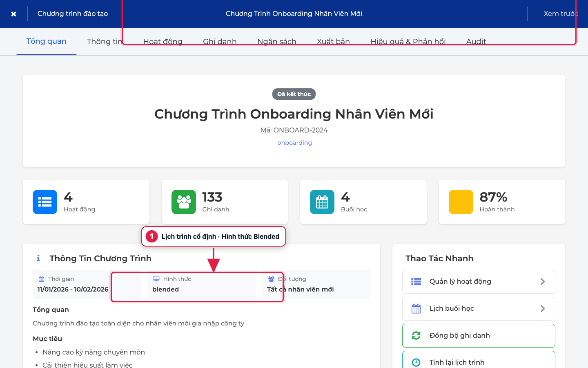Image resolution: width=588 pixels, height=368 pixels.
Task: Click Xem trước preview button
Action: 561,13
